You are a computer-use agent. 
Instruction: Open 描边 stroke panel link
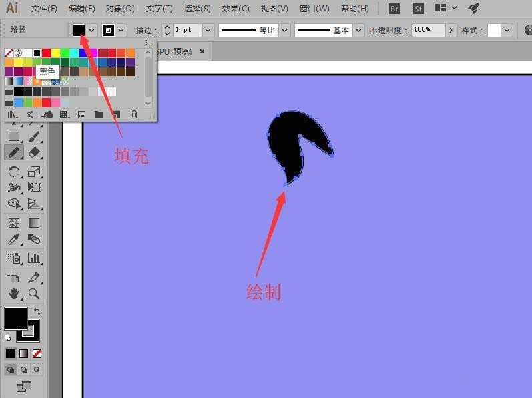pos(146,31)
